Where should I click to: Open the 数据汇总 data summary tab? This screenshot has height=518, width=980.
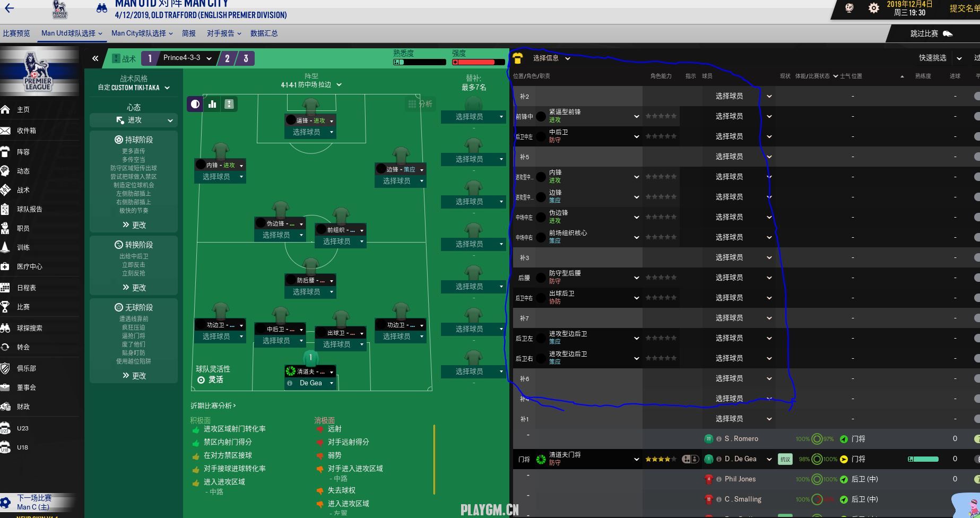point(264,33)
